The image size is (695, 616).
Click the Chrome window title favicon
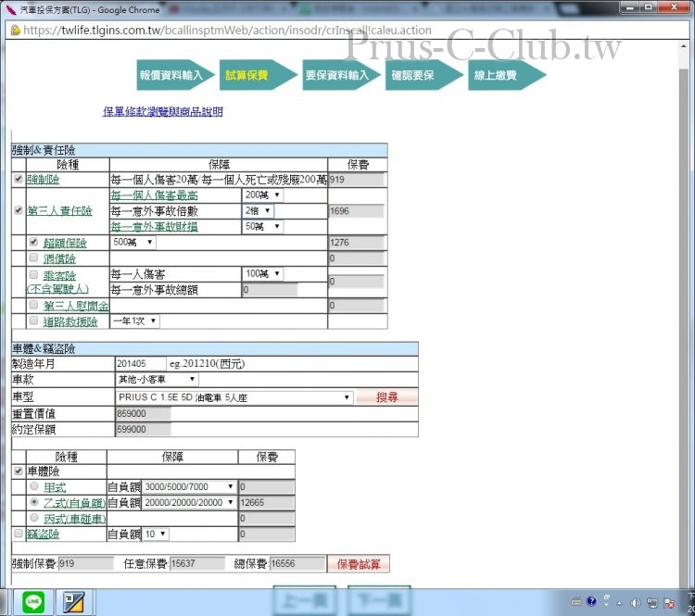pyautogui.click(x=11, y=9)
